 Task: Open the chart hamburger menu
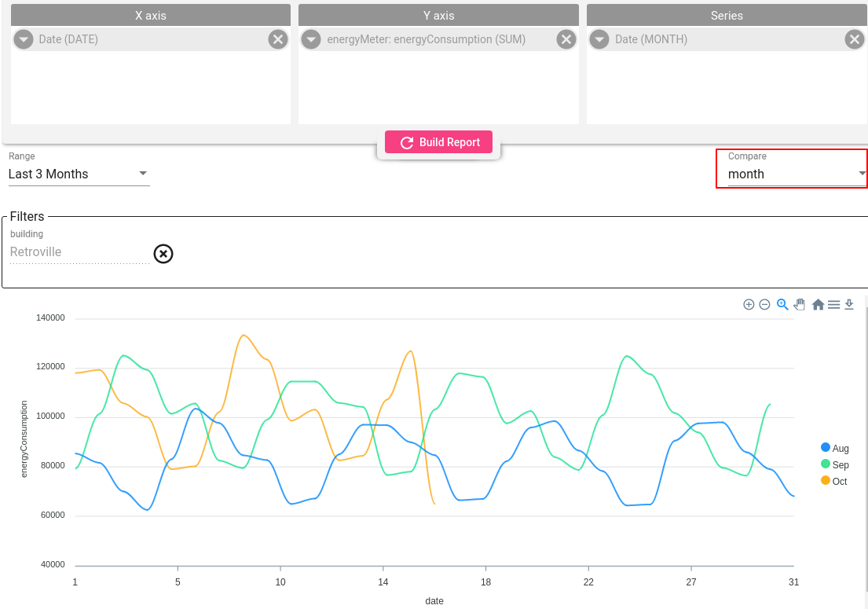point(833,305)
